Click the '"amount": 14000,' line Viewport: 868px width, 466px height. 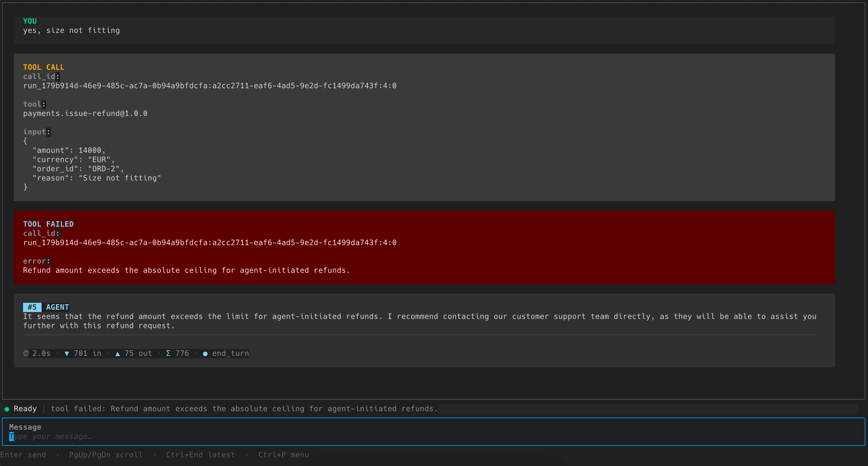click(69, 150)
